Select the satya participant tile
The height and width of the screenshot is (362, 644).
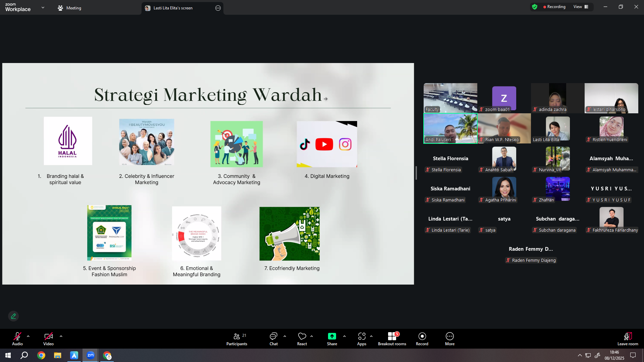coord(504,219)
